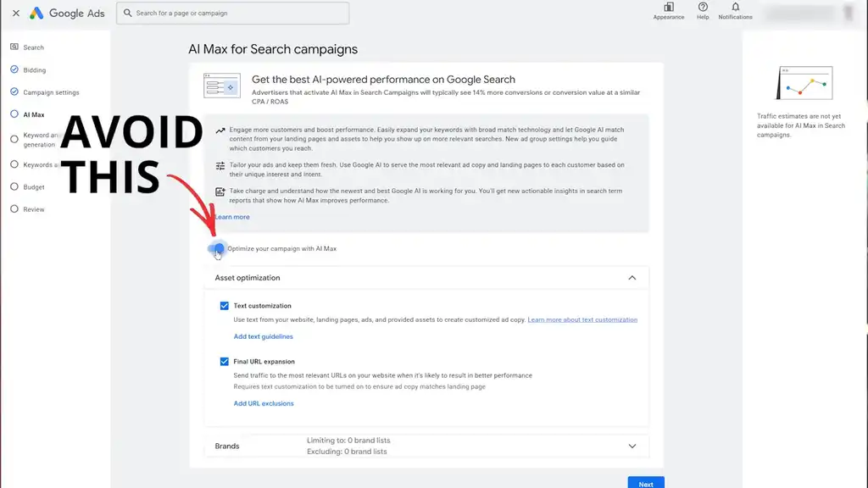Open the Review step
Image resolution: width=868 pixels, height=488 pixels.
[x=34, y=209]
